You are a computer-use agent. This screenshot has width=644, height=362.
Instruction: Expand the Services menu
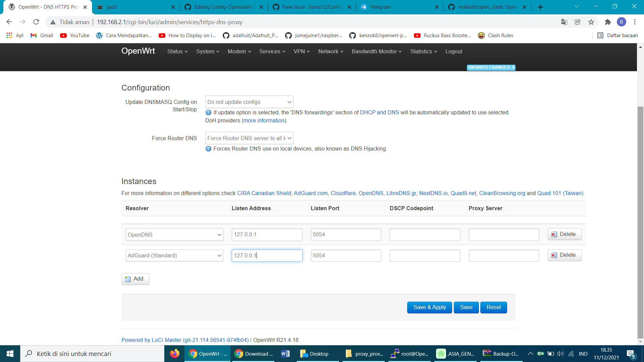click(x=272, y=51)
